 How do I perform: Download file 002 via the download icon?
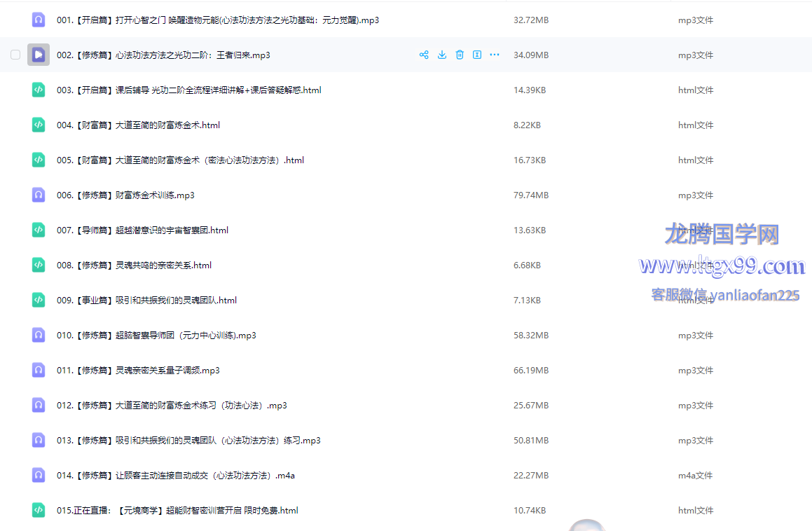click(442, 55)
